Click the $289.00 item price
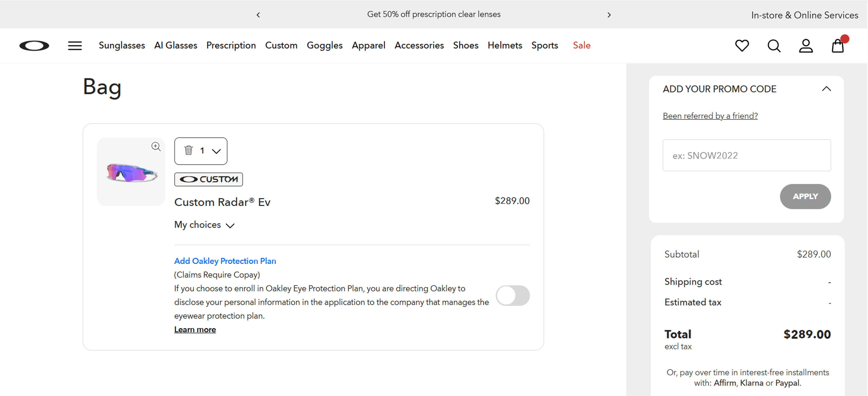Screen dimensions: 868x396 pos(512,201)
